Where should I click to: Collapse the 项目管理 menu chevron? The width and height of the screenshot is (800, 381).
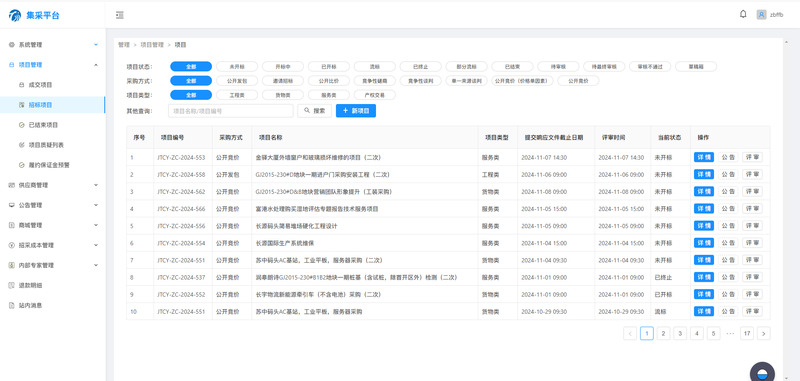tap(96, 65)
